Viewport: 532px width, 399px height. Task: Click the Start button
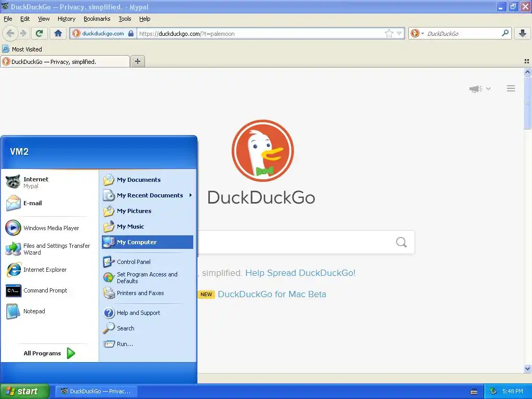(x=24, y=391)
